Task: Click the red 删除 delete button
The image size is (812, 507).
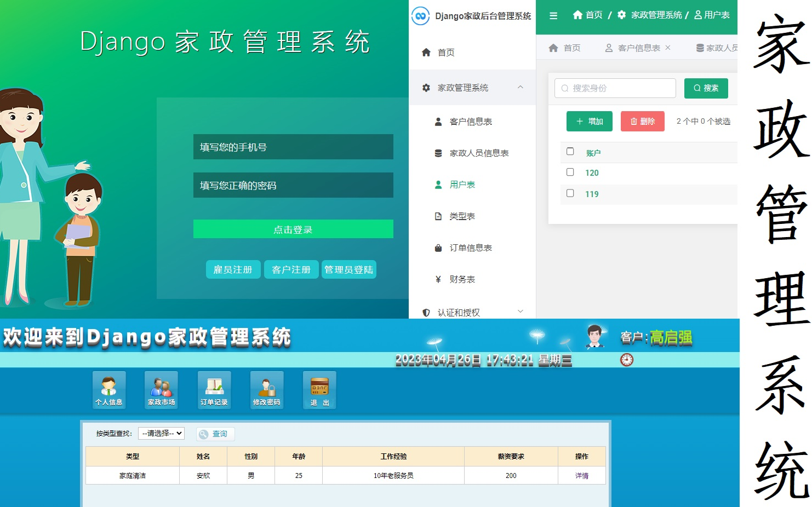Action: point(643,121)
